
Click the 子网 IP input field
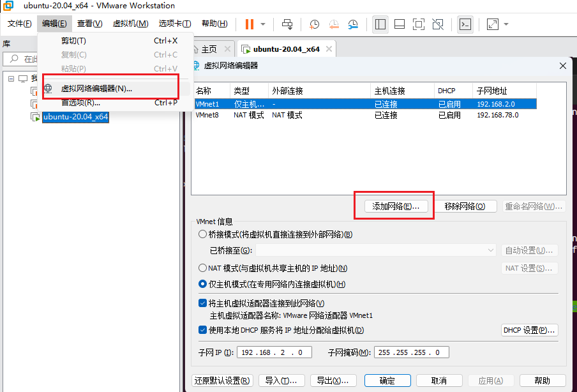[274, 352]
